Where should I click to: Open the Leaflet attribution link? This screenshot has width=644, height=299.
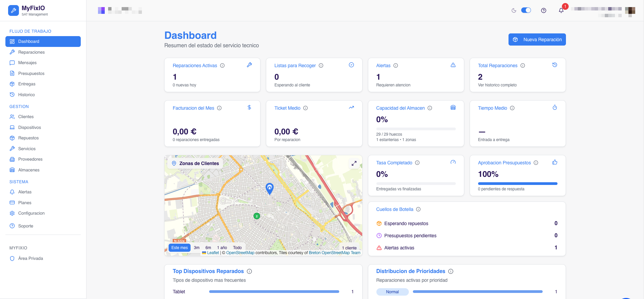point(213,253)
